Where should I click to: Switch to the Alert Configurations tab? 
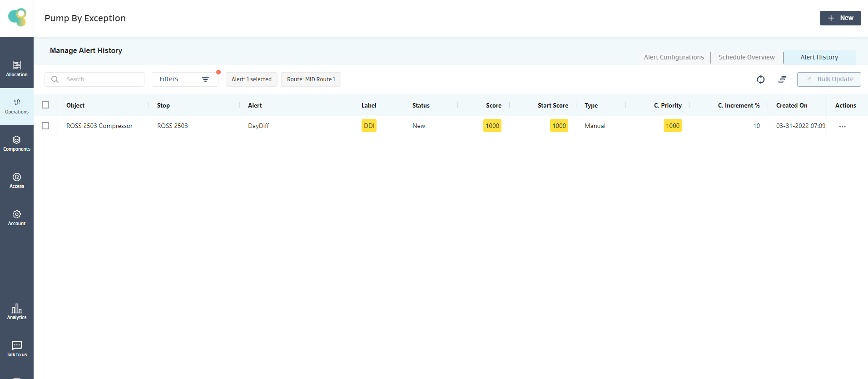click(674, 57)
